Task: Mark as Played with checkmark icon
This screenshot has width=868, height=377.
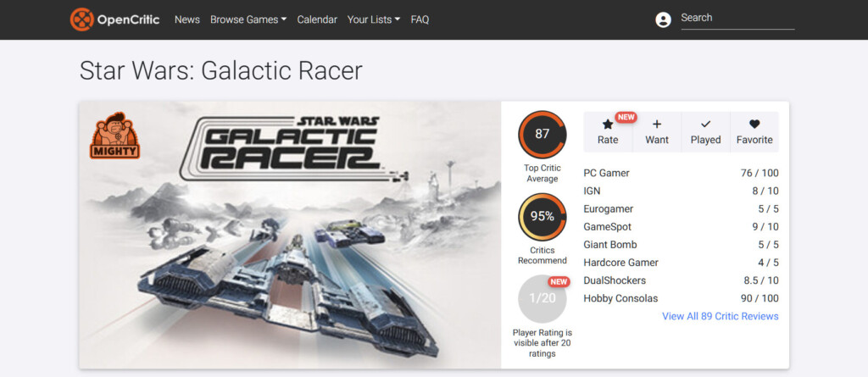Action: [705, 124]
